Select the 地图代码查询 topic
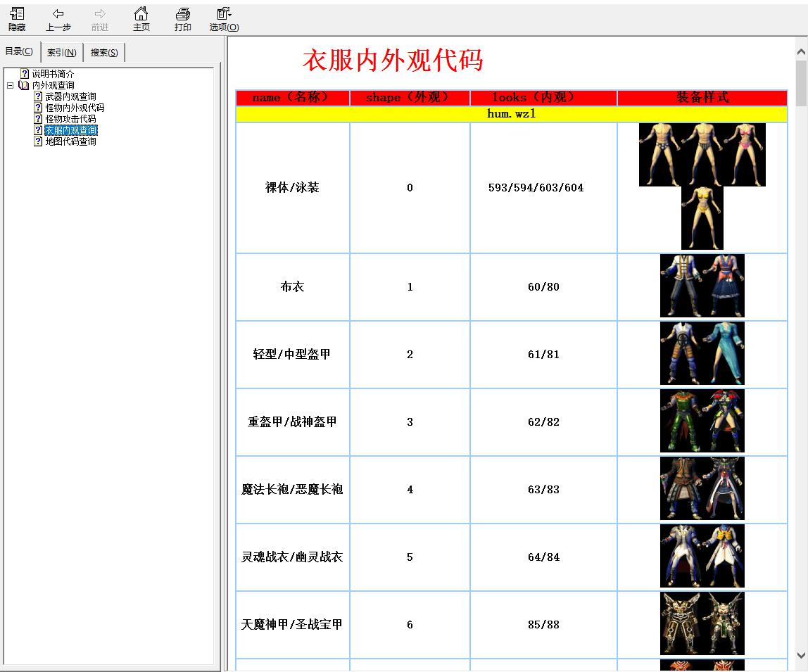808x672 pixels. click(70, 141)
